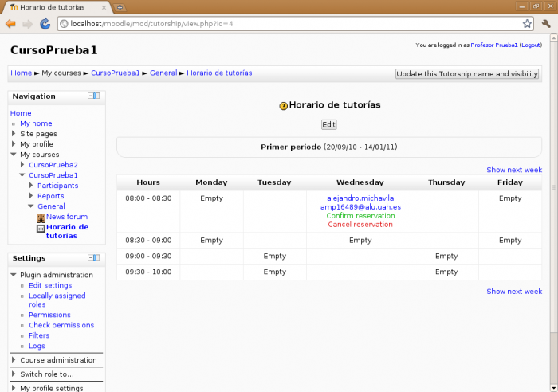558x392 pixels.
Task: Click the News forum icon
Action: coord(41,218)
